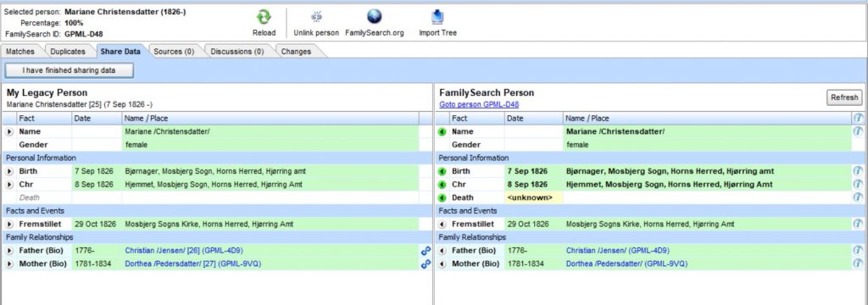The height and width of the screenshot is (305, 868).
Task: Open Legacy mother link Dorthea Pedersdatter [27]
Action: point(192,264)
